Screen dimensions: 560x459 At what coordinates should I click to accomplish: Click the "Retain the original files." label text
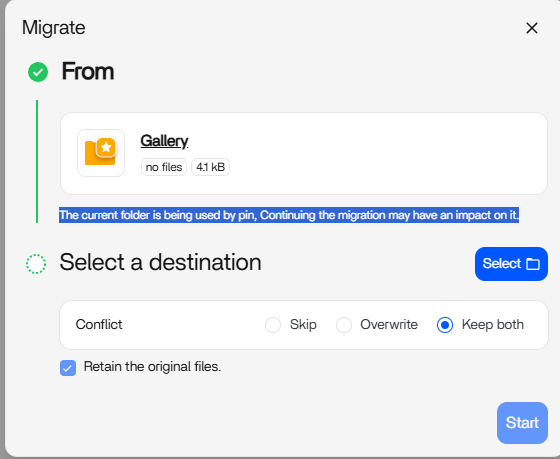pos(152,366)
